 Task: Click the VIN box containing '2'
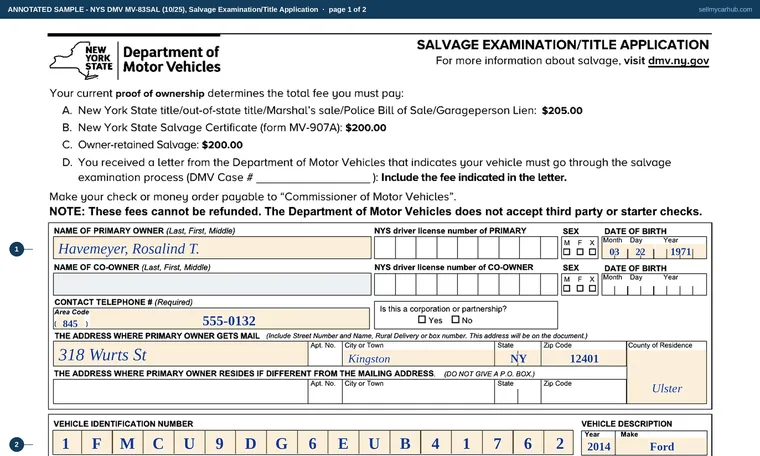[560, 443]
